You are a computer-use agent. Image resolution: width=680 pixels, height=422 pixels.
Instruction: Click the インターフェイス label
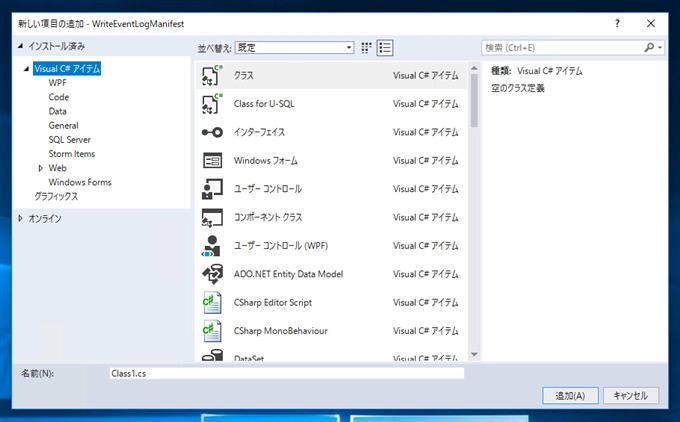[x=259, y=132]
